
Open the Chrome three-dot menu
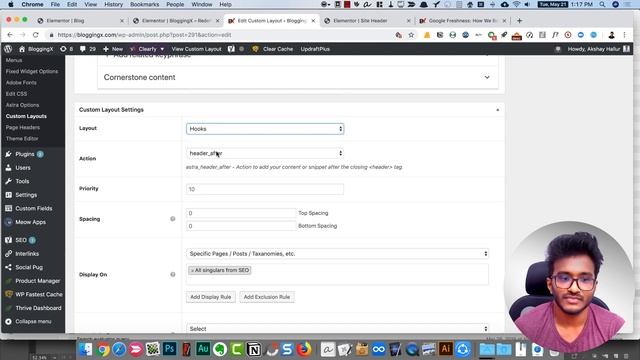coord(624,35)
